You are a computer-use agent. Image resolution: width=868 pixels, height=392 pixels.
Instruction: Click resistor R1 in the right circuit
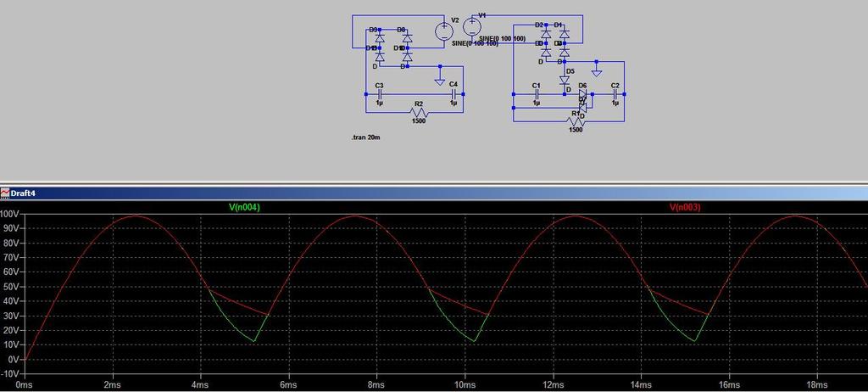576,120
